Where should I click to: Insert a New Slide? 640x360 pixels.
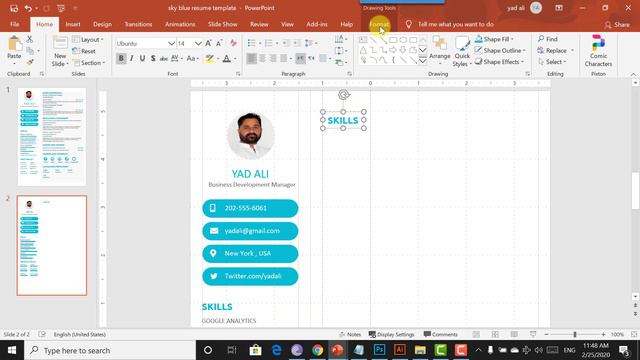pyautogui.click(x=60, y=51)
